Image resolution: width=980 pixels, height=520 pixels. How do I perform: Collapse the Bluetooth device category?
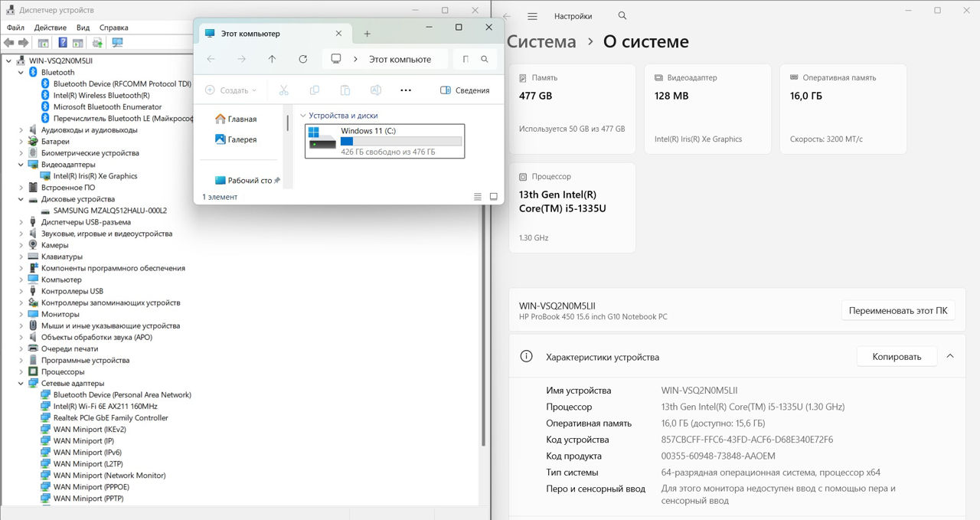(21, 73)
